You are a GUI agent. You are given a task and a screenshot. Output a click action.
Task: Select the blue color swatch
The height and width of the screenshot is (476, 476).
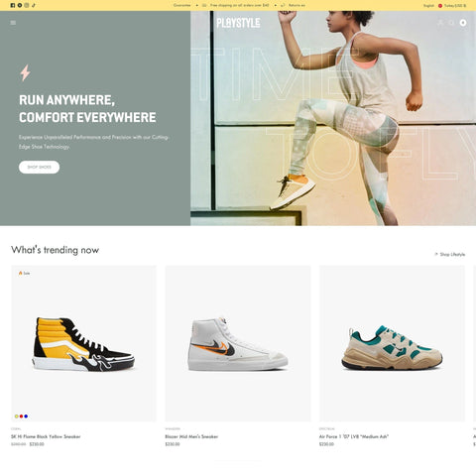point(26,416)
